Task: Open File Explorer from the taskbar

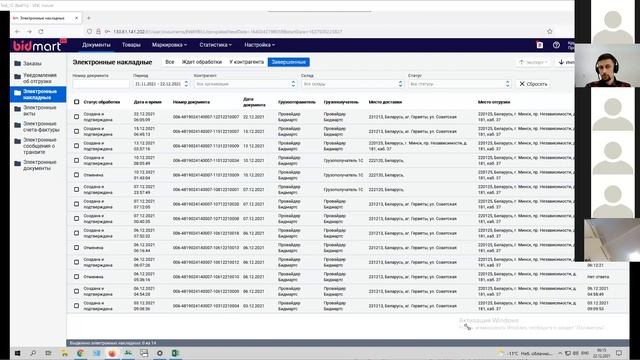Action: tap(64, 353)
